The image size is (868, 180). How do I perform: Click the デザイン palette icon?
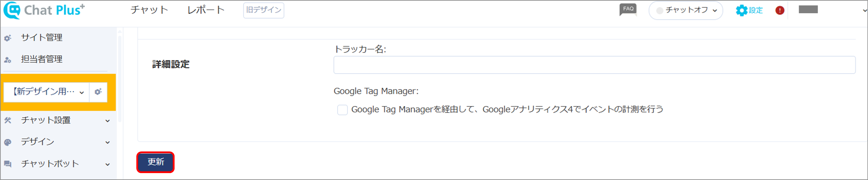click(8, 142)
